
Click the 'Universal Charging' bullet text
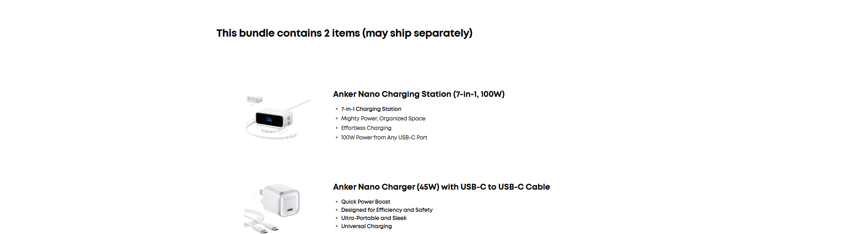366,226
